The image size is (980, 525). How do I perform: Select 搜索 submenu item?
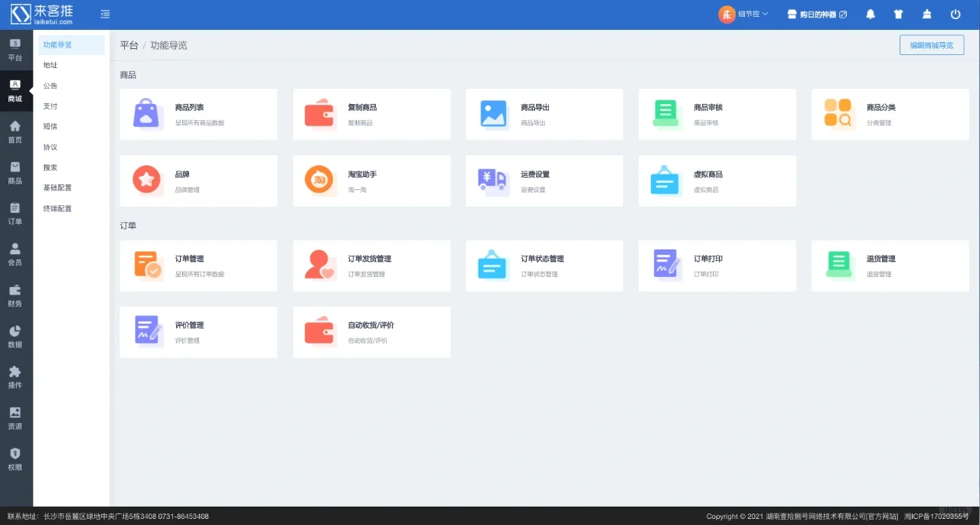[x=71, y=168]
